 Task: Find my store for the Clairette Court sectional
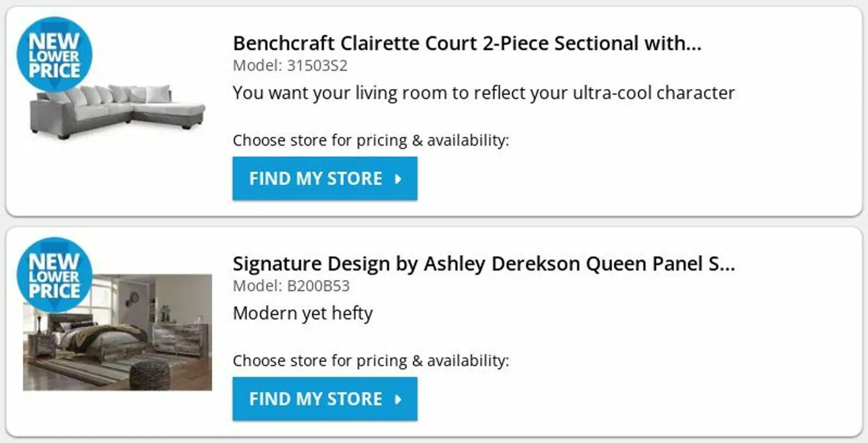tap(325, 179)
